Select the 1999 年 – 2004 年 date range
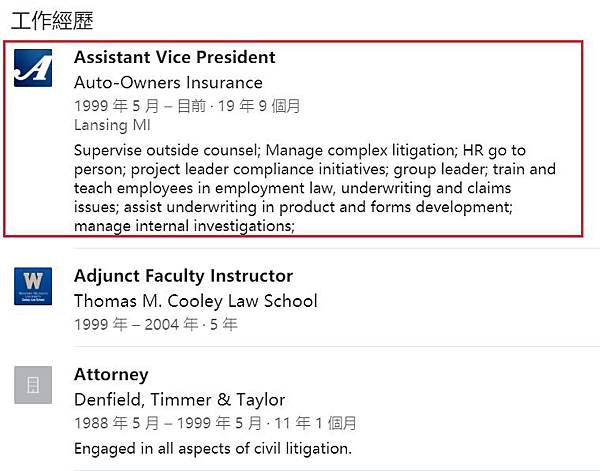This screenshot has height=471, width=600. (x=136, y=324)
